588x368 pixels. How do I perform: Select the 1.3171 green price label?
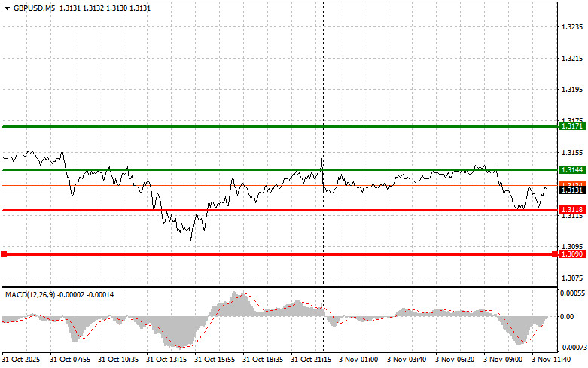[572, 126]
